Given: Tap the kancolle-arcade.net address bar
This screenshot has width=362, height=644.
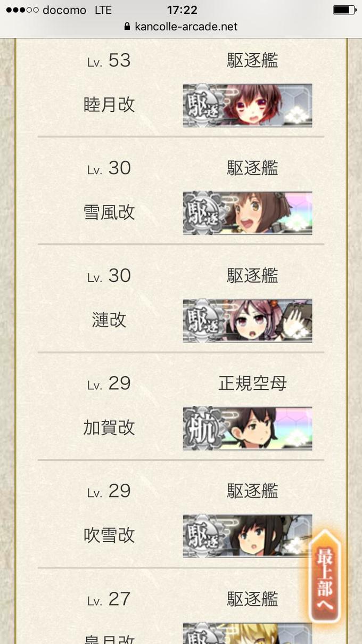Looking at the screenshot, I should (x=181, y=26).
